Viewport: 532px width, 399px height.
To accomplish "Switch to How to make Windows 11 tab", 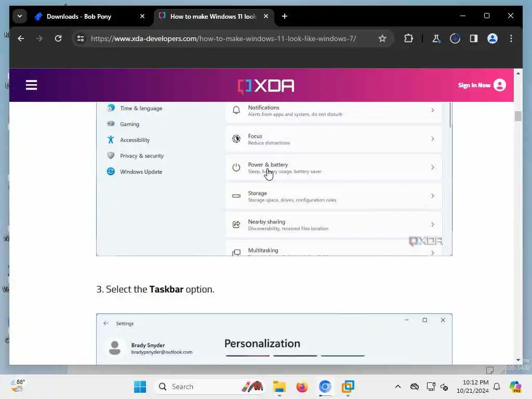I will point(212,16).
